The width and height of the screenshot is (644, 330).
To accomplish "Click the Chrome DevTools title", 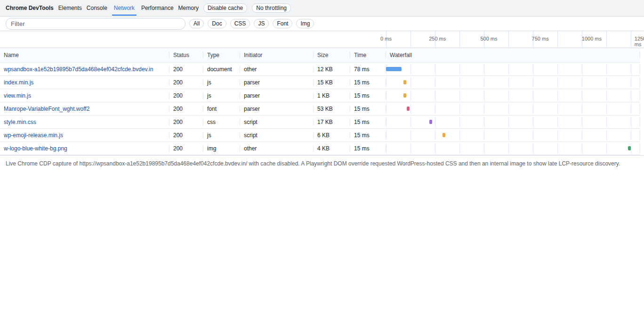I will click(x=30, y=8).
